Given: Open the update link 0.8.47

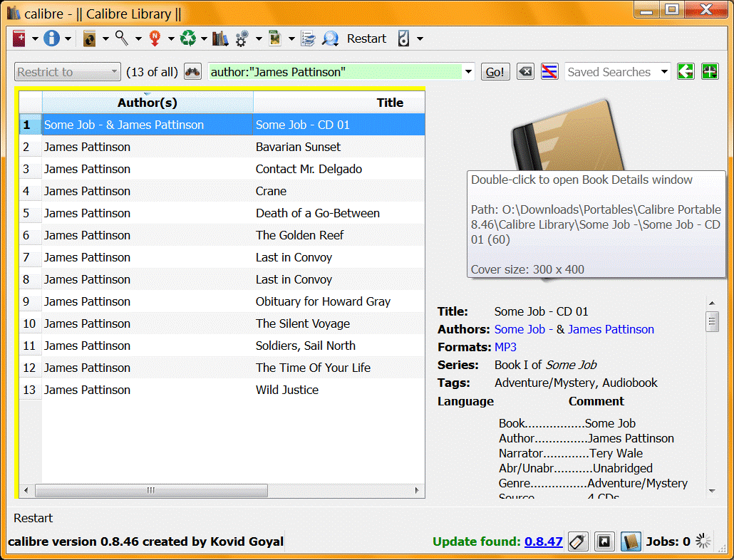Looking at the screenshot, I should [x=543, y=541].
